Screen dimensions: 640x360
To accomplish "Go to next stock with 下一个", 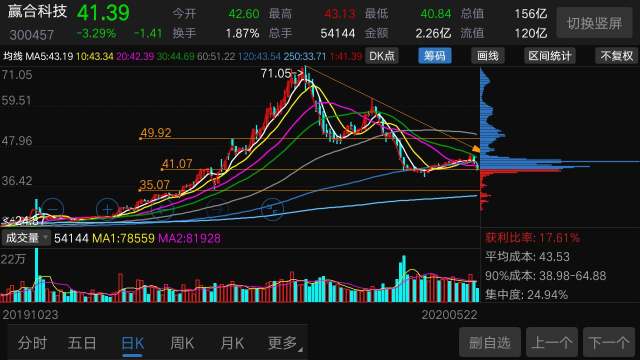I will click(x=609, y=342).
